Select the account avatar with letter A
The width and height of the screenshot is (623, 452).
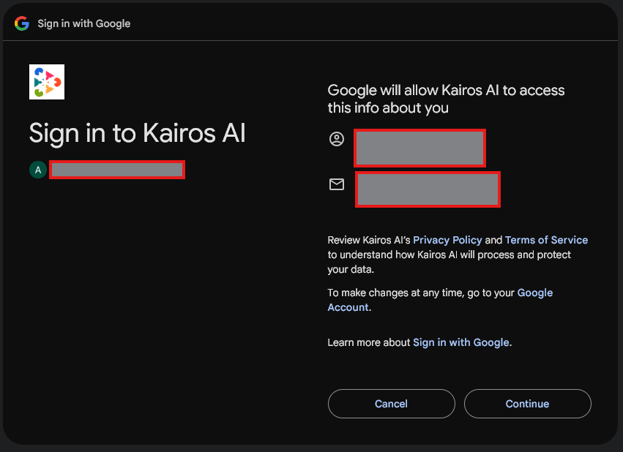[x=38, y=170]
